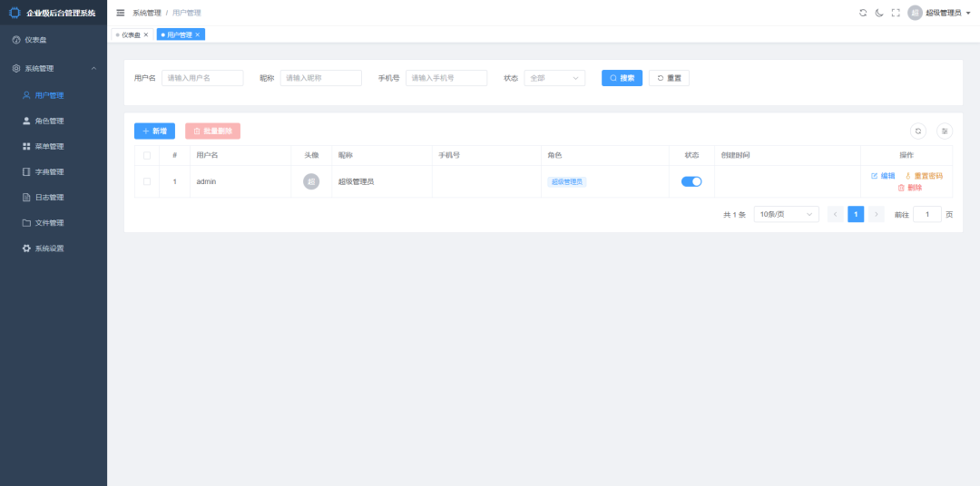980x486 pixels.
Task: Click previous page arrow
Action: pos(836,214)
